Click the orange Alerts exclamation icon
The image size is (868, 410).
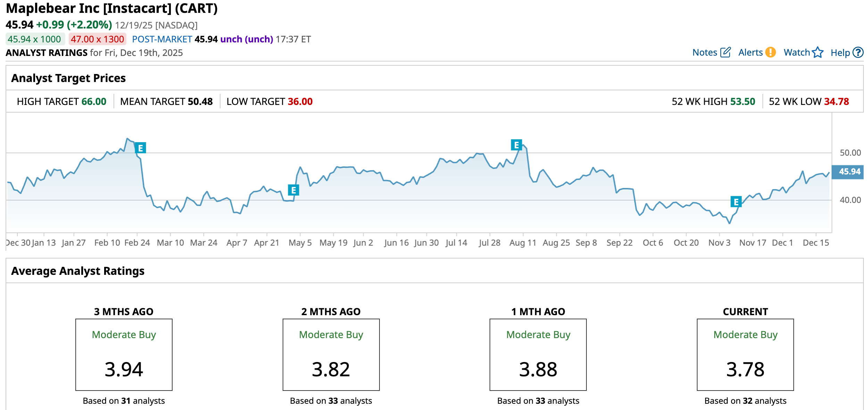pyautogui.click(x=770, y=52)
